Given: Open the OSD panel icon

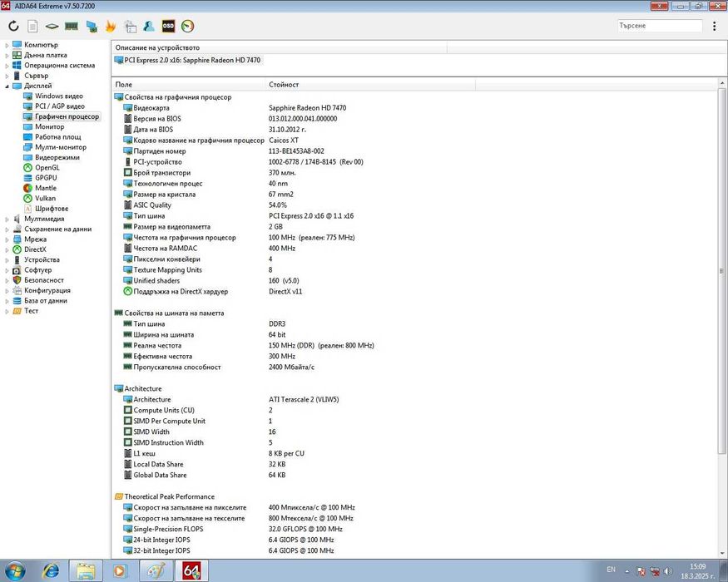Looking at the screenshot, I should (x=168, y=27).
